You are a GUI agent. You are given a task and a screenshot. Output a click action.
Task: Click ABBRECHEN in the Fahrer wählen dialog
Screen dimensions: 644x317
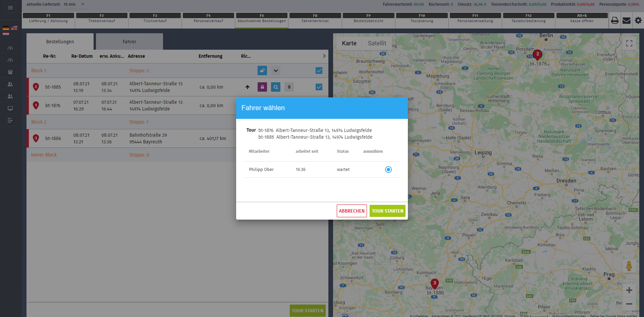352,211
